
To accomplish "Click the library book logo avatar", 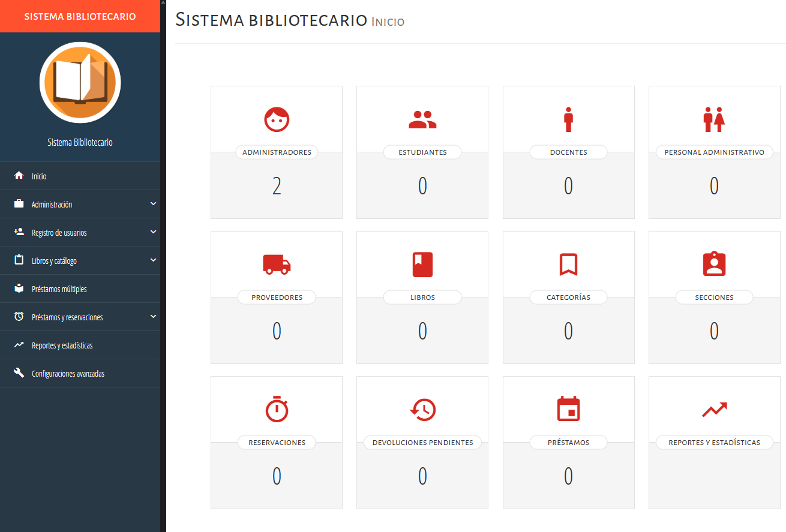I will [80, 82].
